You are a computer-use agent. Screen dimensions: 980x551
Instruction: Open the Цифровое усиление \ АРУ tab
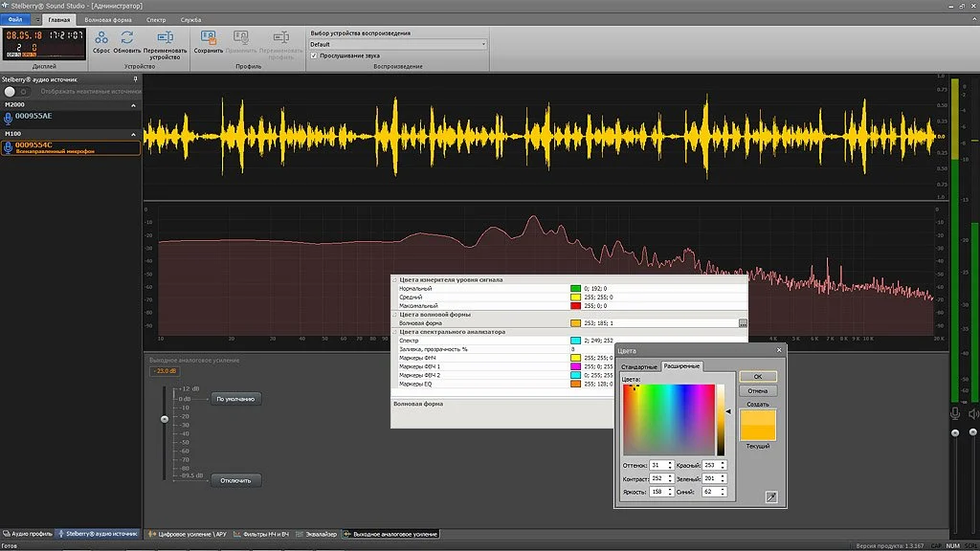click(x=188, y=534)
